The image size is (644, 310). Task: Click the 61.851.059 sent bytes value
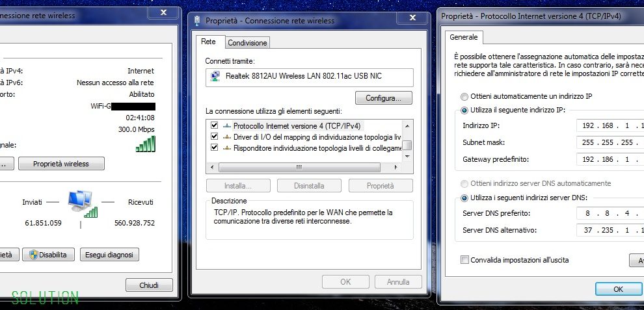click(x=43, y=223)
